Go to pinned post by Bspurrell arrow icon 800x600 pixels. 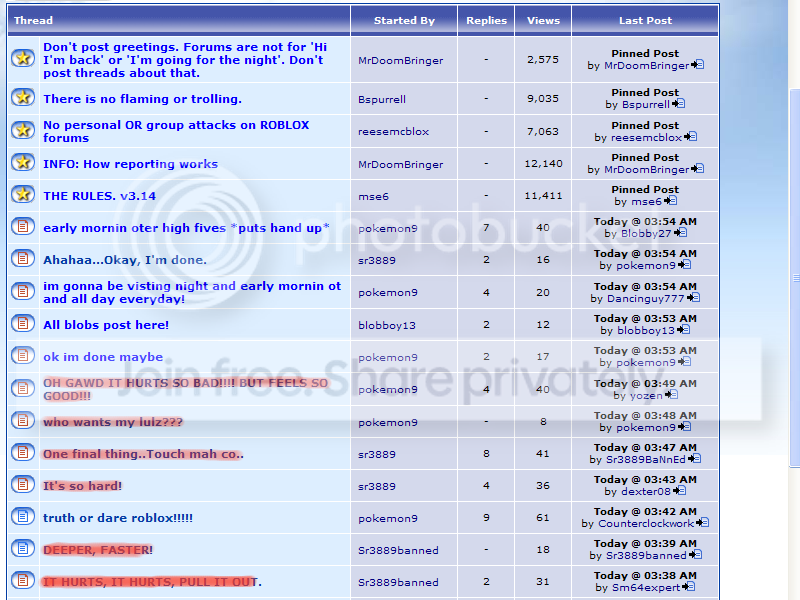679,104
